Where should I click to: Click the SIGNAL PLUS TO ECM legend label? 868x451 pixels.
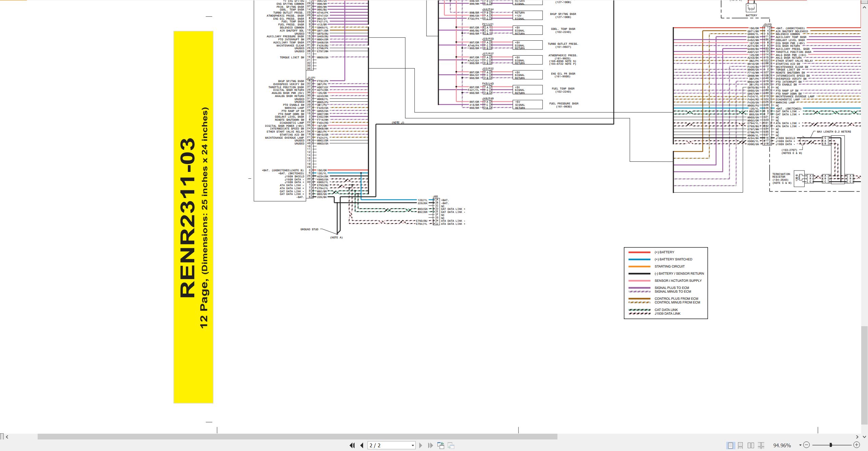coord(672,288)
